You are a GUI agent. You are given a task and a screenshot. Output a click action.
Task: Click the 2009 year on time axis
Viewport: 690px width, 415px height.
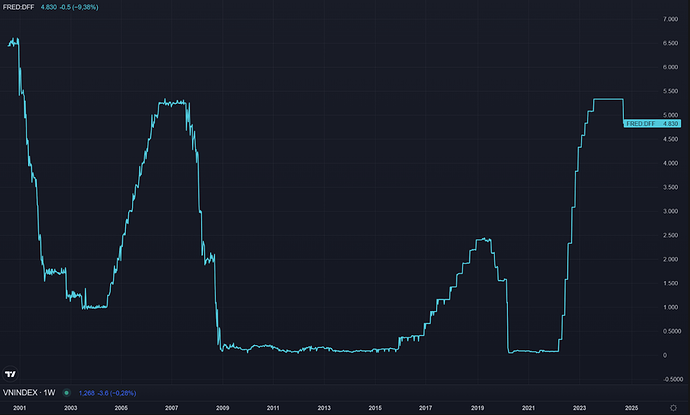click(222, 408)
